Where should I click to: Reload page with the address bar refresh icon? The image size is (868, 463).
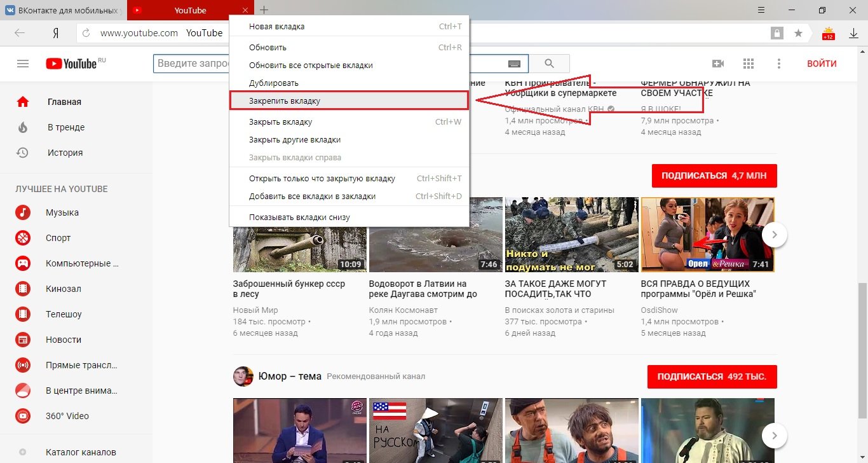pyautogui.click(x=87, y=33)
